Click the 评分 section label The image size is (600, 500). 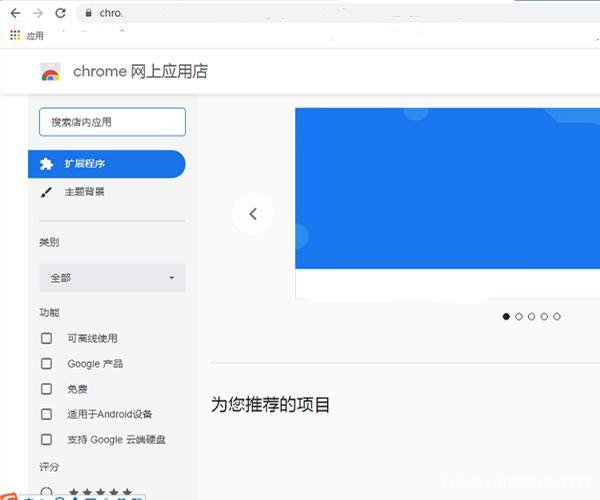[x=49, y=467]
